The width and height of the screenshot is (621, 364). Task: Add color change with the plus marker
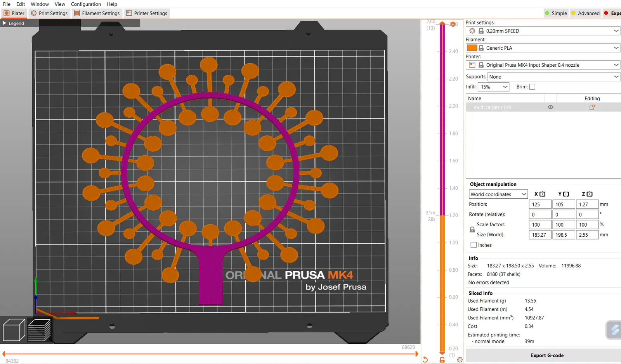(x=453, y=24)
